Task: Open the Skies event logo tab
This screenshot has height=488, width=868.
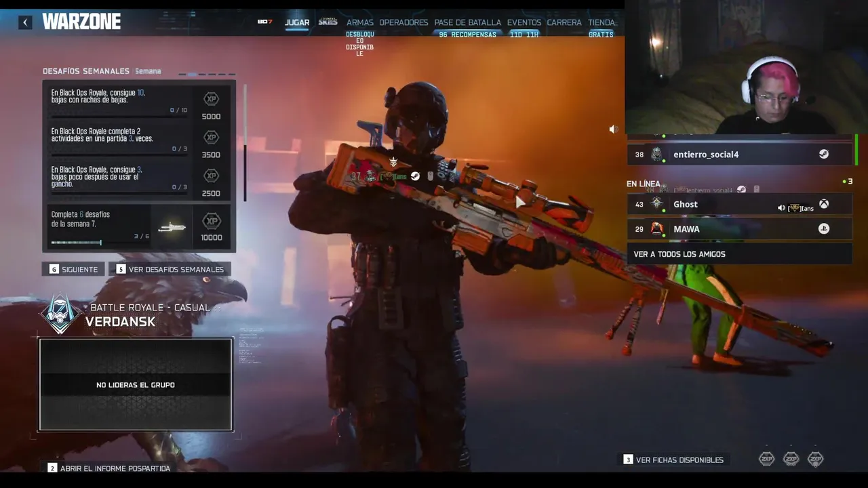Action: tap(328, 22)
